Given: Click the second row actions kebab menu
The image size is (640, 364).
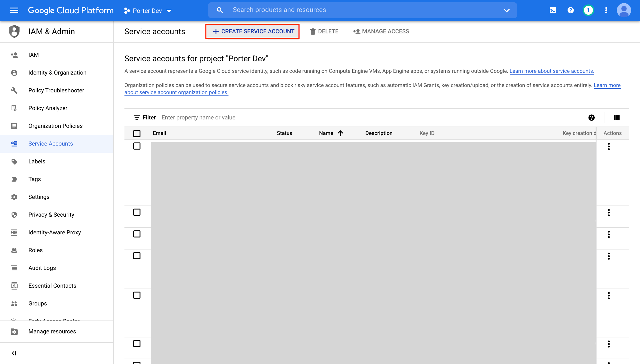Looking at the screenshot, I should point(609,213).
